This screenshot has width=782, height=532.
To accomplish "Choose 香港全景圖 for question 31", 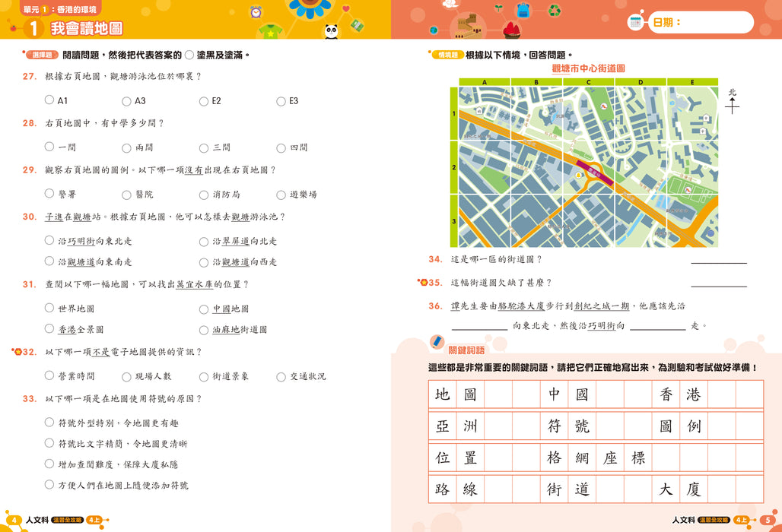I will pos(49,329).
